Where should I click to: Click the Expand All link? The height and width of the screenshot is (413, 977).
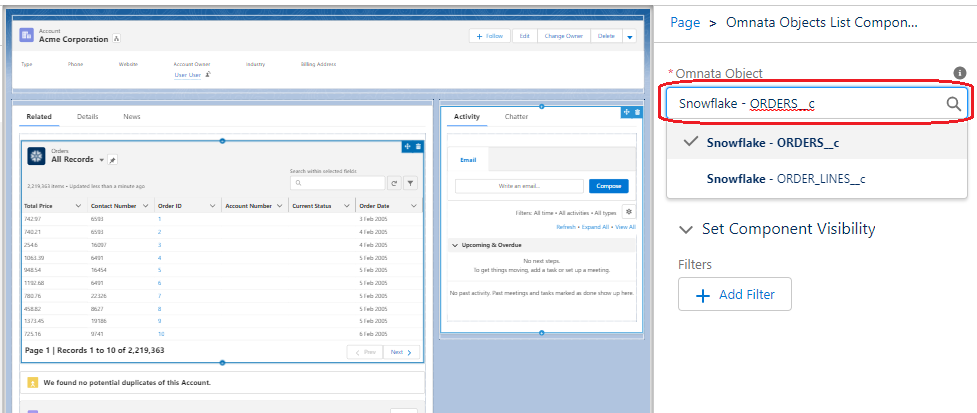pos(596,227)
